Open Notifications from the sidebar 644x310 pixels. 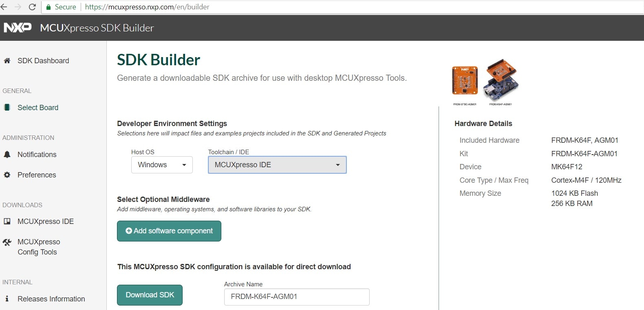37,155
